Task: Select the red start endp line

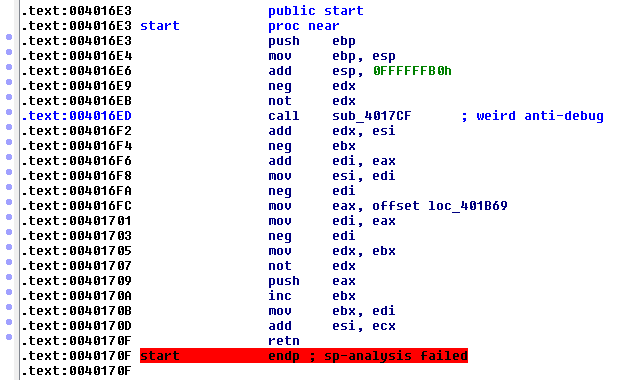Action: [304, 356]
